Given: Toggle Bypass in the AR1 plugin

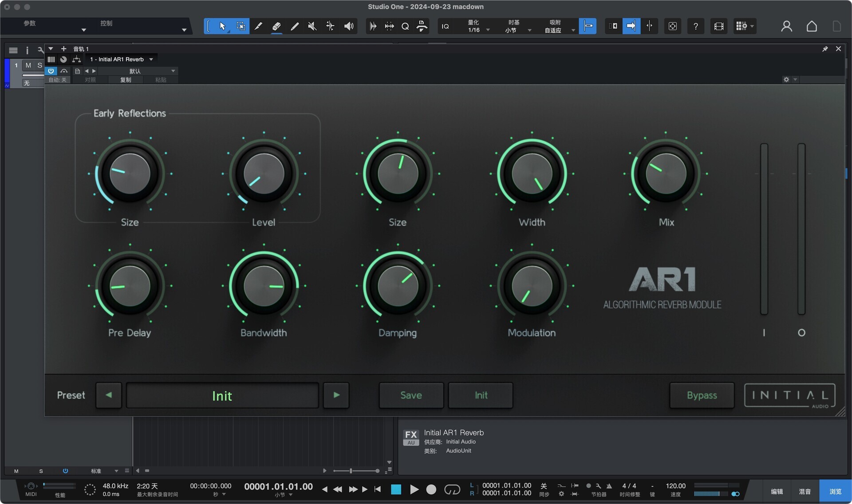Looking at the screenshot, I should [x=702, y=395].
